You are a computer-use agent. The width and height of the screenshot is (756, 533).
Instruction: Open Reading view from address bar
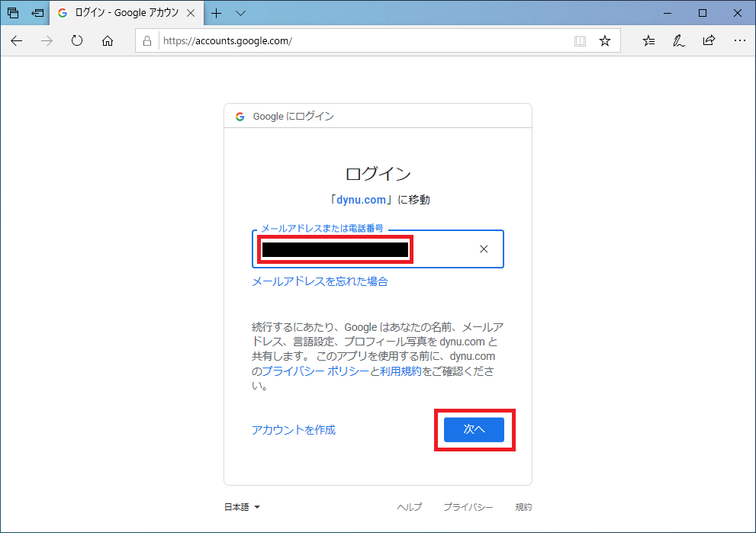[580, 41]
